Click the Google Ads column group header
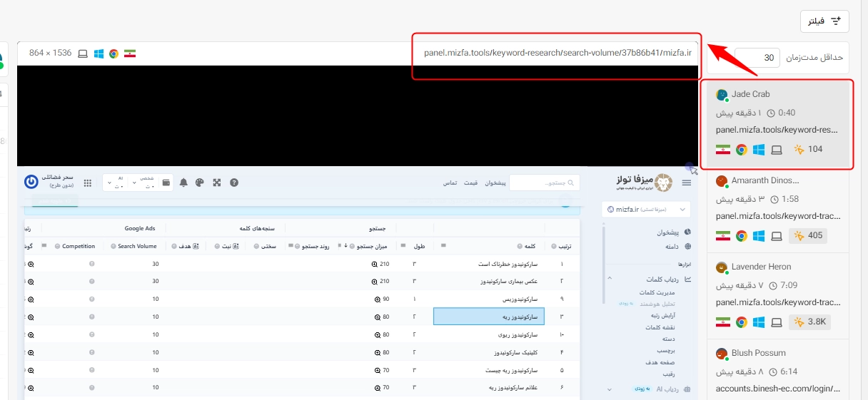 click(140, 229)
